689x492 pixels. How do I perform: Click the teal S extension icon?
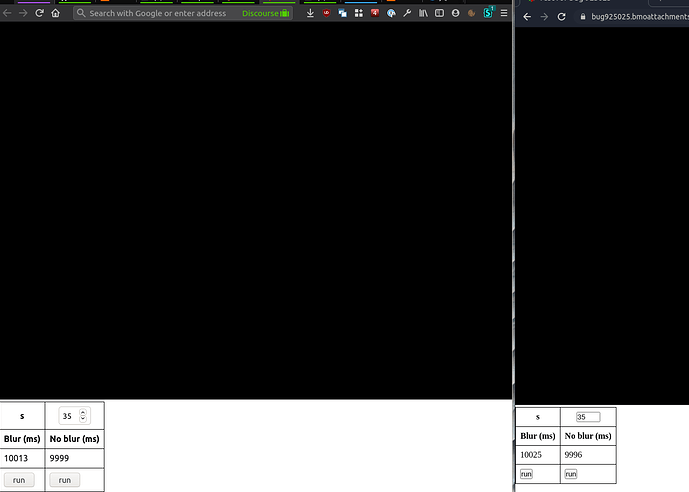click(488, 13)
